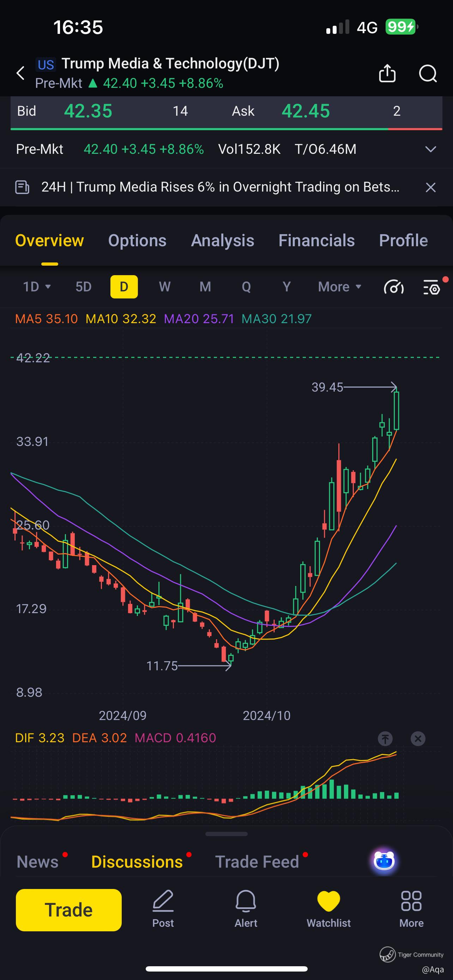This screenshot has height=980, width=453.
Task: Tap the bottom sheet drag handle
Action: coord(226,834)
